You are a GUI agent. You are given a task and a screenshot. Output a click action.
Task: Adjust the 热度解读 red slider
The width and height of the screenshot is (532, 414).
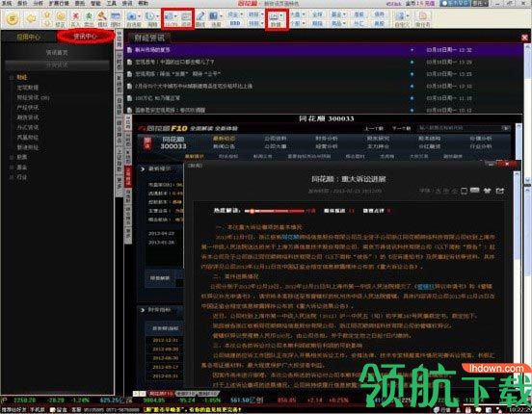[x=275, y=211]
